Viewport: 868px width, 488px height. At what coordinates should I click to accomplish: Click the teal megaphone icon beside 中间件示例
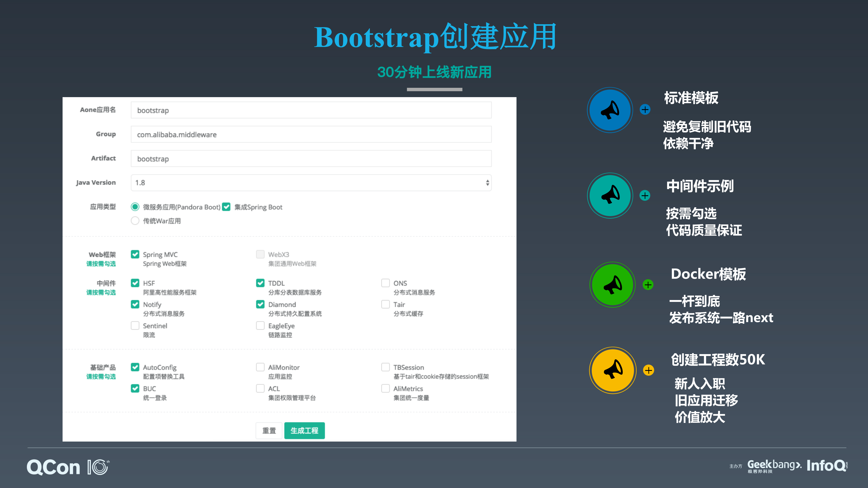610,196
